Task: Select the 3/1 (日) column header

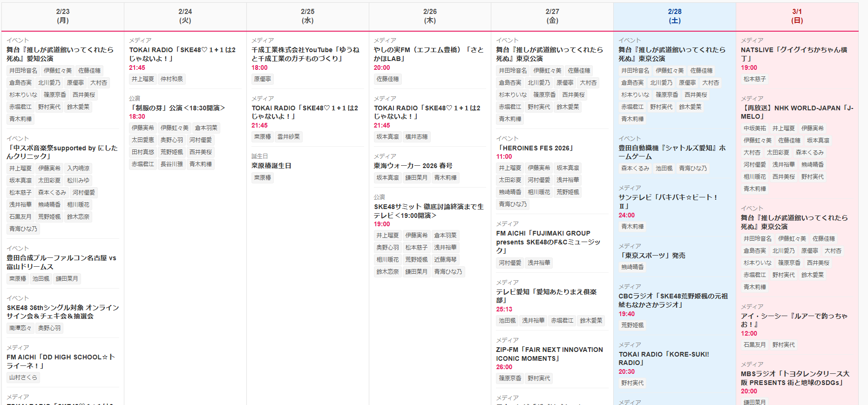Action: 797,16
